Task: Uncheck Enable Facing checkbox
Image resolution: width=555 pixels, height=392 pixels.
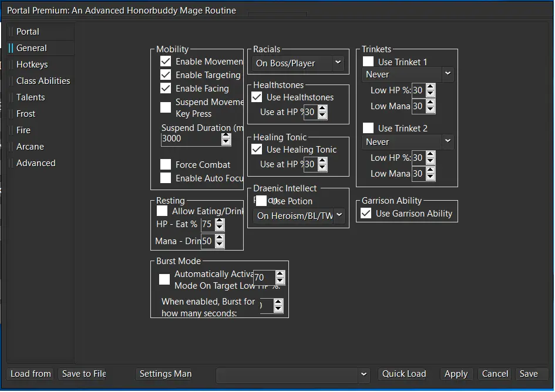Action: click(x=166, y=89)
